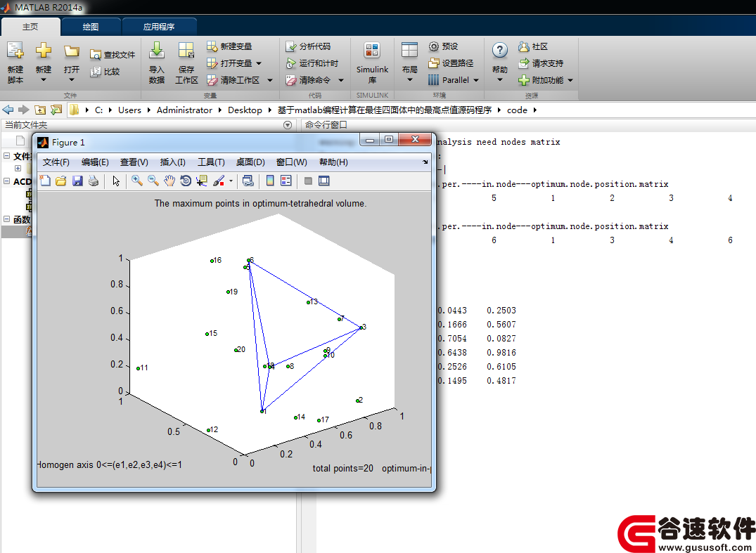756x553 pixels.
Task: Open 窗口(W) menu in Figure 1
Action: 292,162
